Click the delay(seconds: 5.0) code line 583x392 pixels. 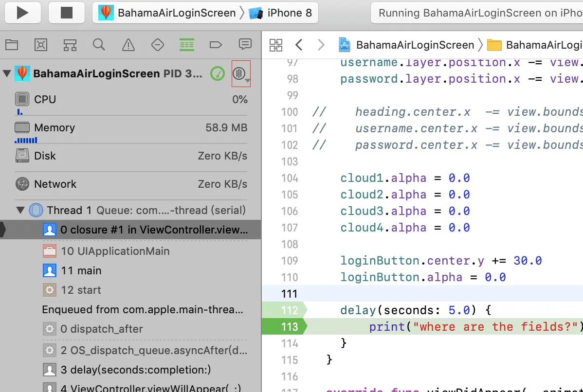[x=416, y=310]
